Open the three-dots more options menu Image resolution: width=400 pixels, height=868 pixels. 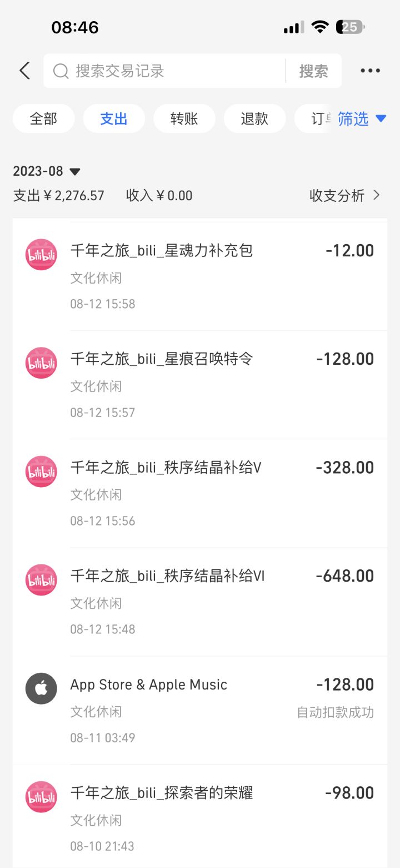tap(370, 71)
